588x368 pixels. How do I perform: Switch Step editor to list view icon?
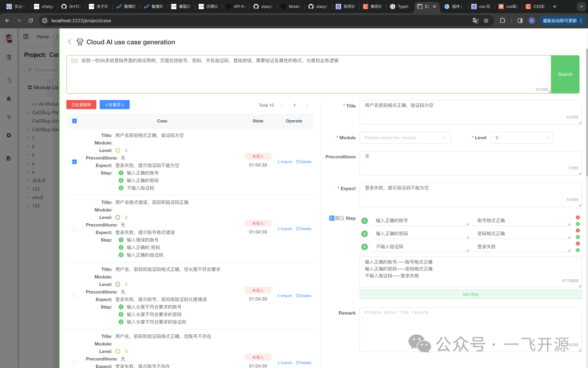(x=336, y=218)
